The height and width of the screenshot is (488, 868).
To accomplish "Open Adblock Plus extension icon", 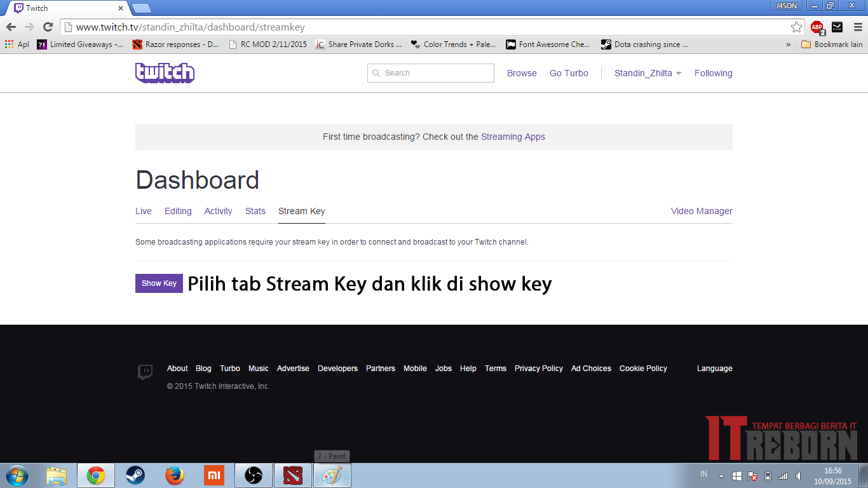I will [817, 27].
